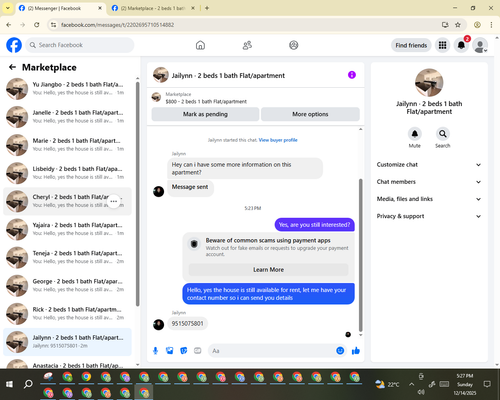Click the Search Facebook field

[80, 45]
